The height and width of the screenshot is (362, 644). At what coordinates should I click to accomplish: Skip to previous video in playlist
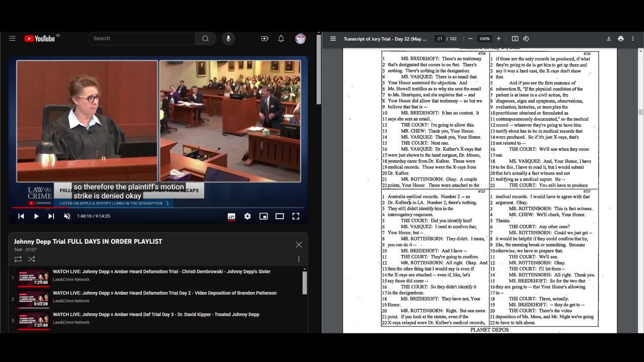[x=21, y=216]
